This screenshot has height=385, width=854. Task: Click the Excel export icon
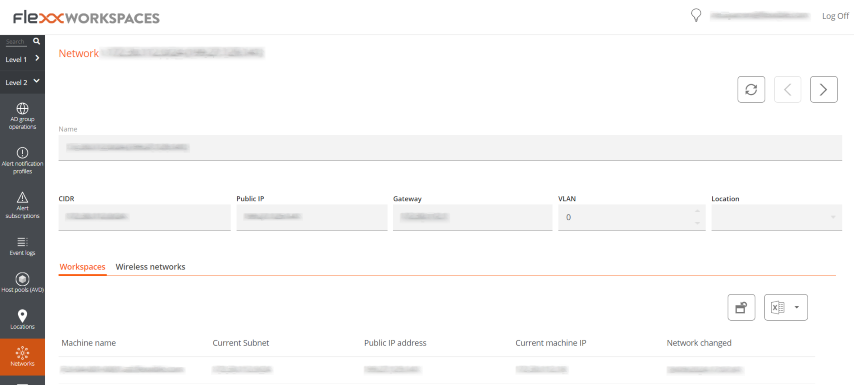tap(778, 308)
